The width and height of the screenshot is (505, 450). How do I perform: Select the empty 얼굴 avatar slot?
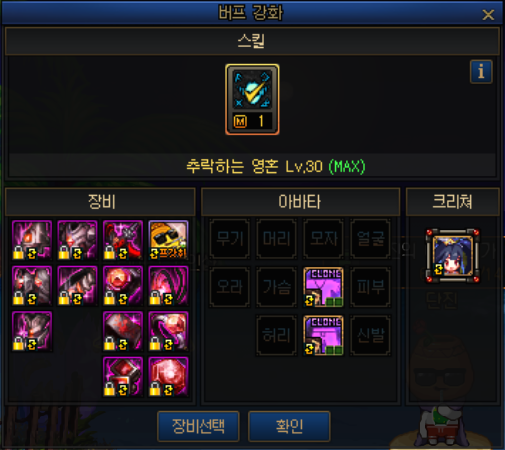(370, 239)
